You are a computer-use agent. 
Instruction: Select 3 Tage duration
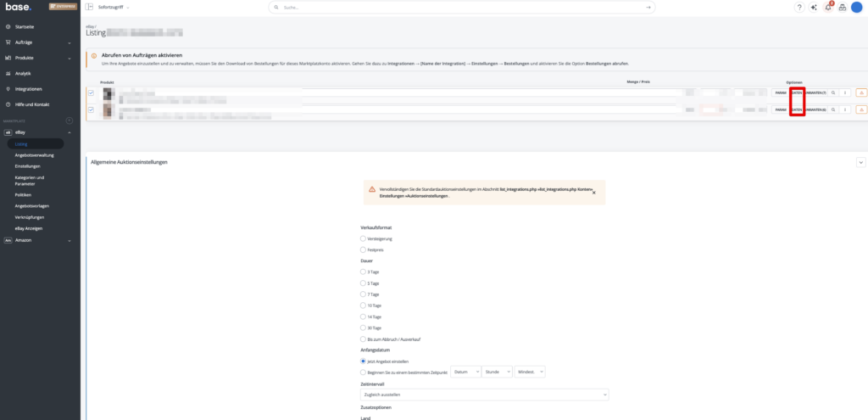(363, 272)
